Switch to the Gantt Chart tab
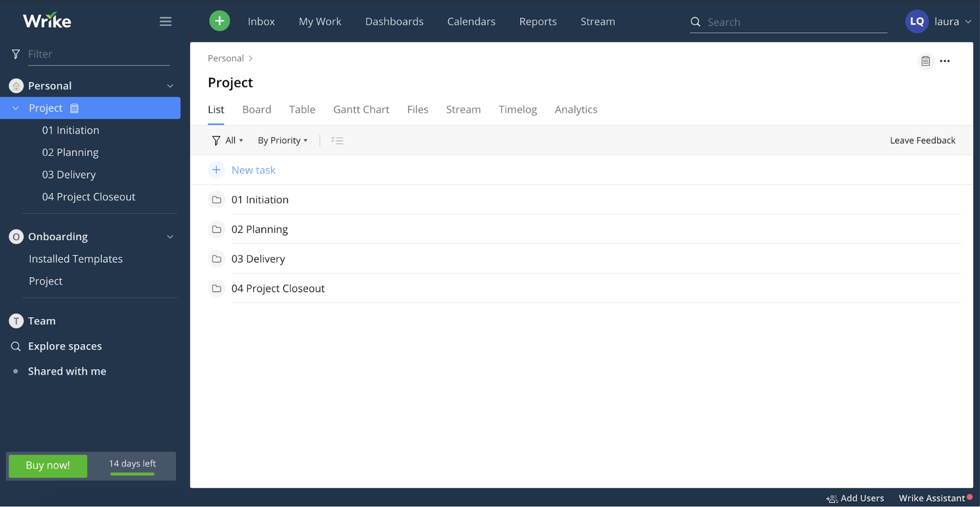The image size is (980, 507). [361, 110]
